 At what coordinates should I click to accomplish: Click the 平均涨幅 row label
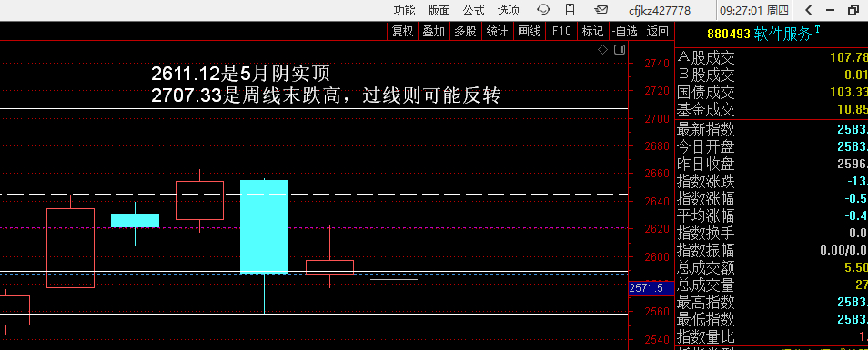(x=706, y=215)
